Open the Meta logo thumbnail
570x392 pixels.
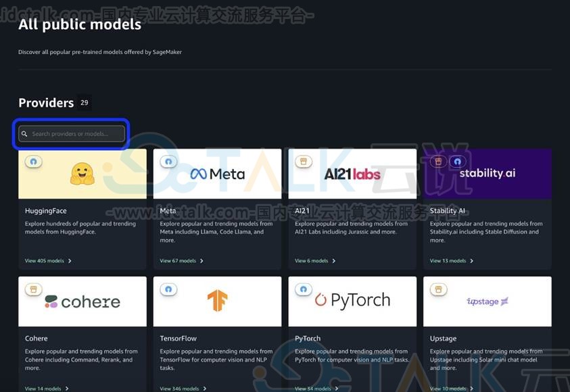click(x=218, y=174)
